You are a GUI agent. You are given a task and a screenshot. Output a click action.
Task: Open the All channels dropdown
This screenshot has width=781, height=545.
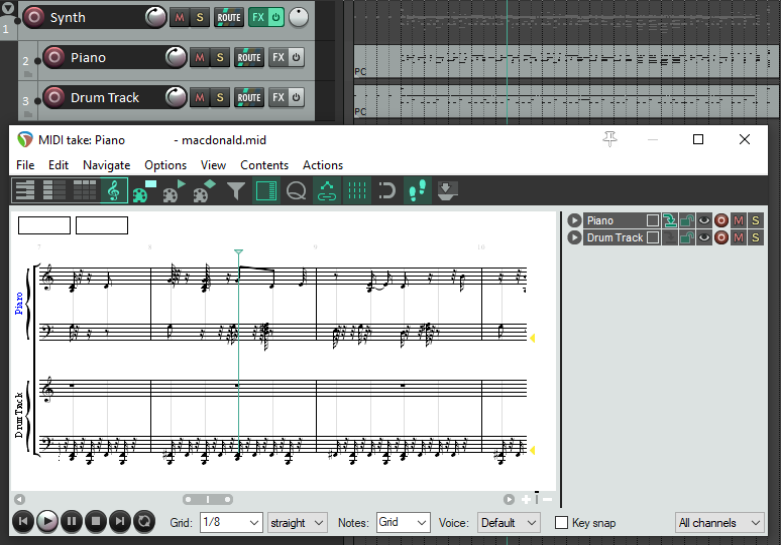click(x=720, y=523)
